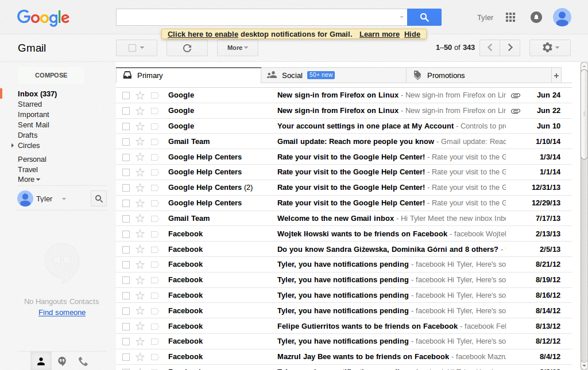This screenshot has width=588, height=370.
Task: Open the Inbox (337) folder
Action: 37,94
